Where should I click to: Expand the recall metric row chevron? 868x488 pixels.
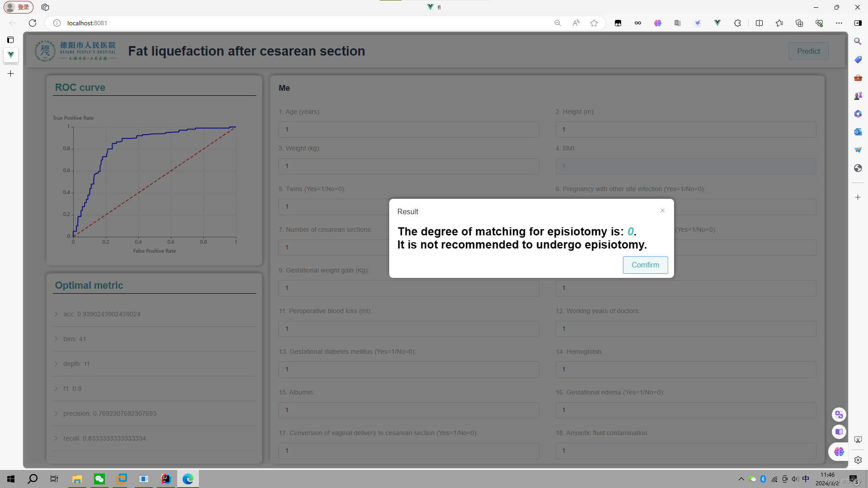[57, 438]
